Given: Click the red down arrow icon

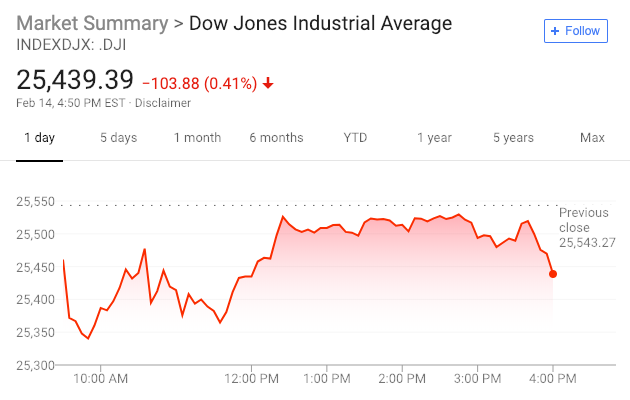Looking at the screenshot, I should pos(268,82).
